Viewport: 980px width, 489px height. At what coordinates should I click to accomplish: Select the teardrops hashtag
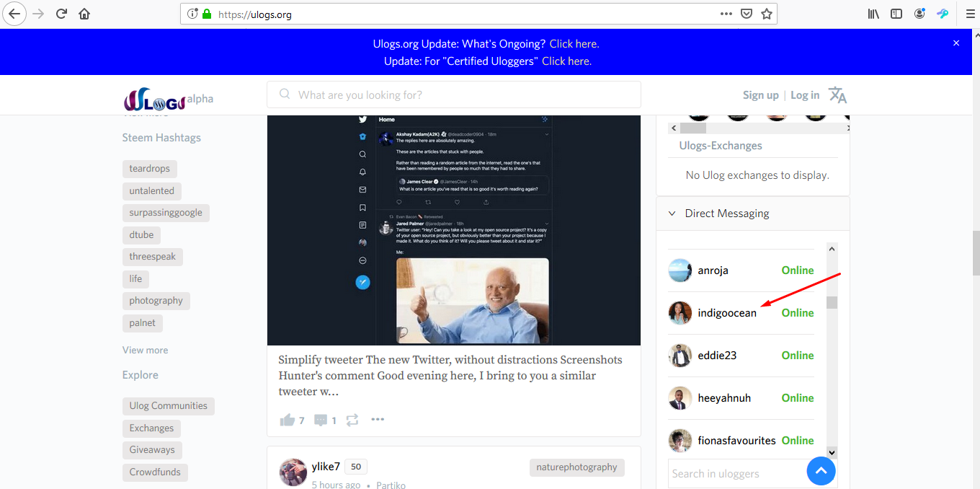150,169
